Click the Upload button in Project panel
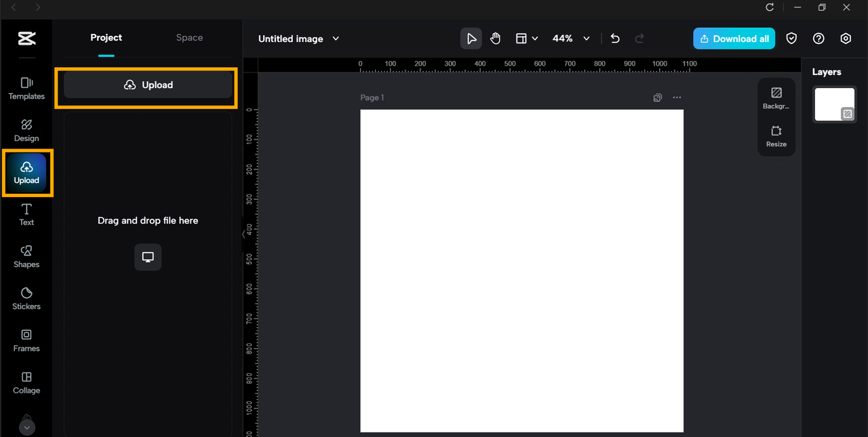 click(148, 85)
